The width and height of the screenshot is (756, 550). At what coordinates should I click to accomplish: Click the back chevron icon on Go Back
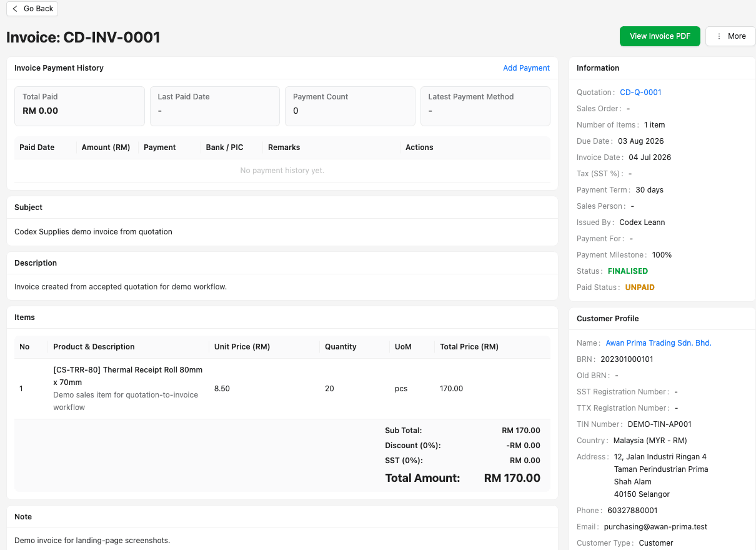15,9
